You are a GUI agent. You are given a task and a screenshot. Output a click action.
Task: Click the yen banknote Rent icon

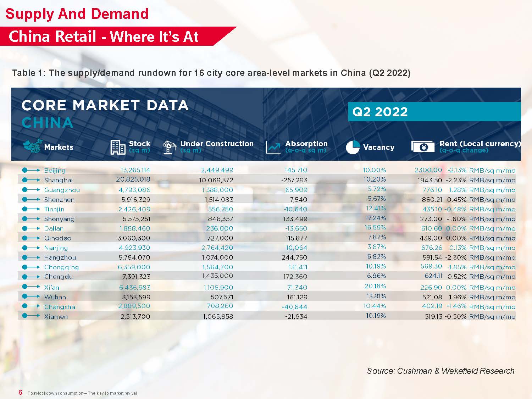tap(423, 147)
